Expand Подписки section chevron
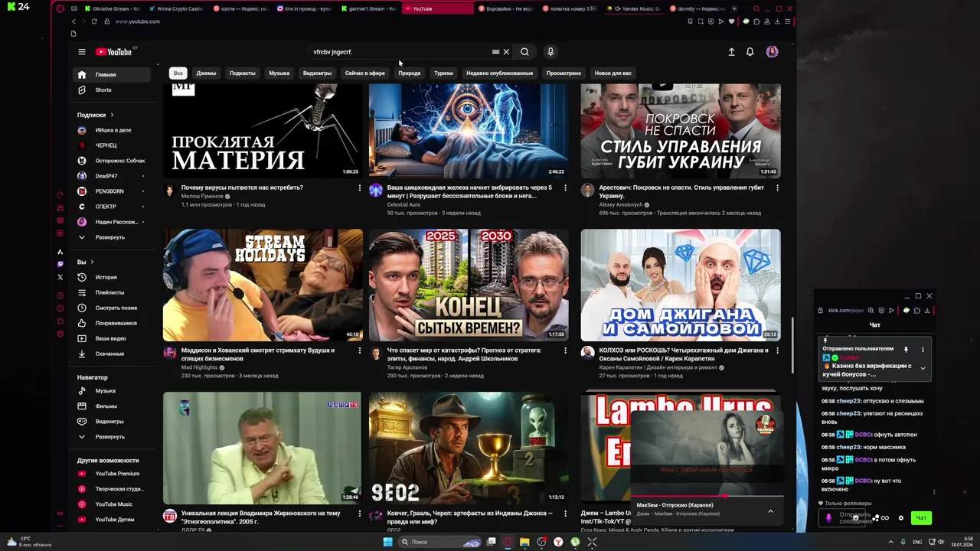Image resolution: width=980 pixels, height=551 pixels. pos(112,115)
